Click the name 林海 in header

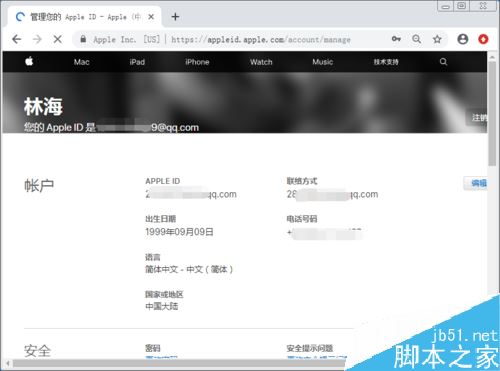click(43, 107)
